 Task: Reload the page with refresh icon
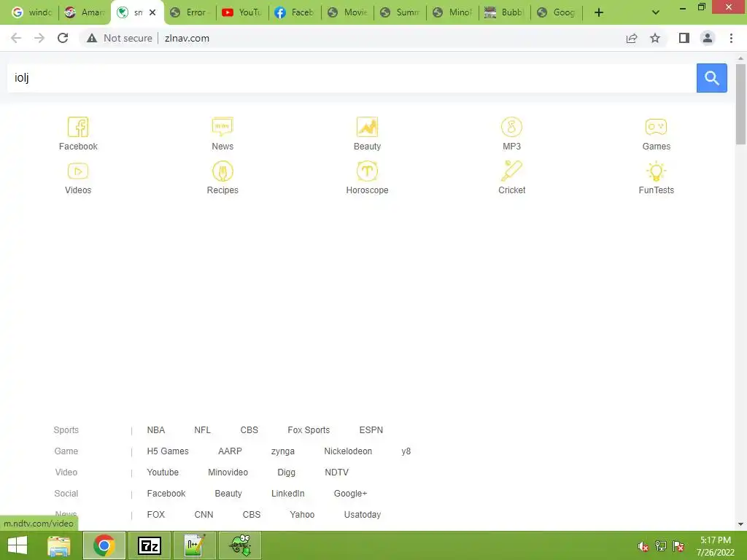pyautogui.click(x=63, y=38)
